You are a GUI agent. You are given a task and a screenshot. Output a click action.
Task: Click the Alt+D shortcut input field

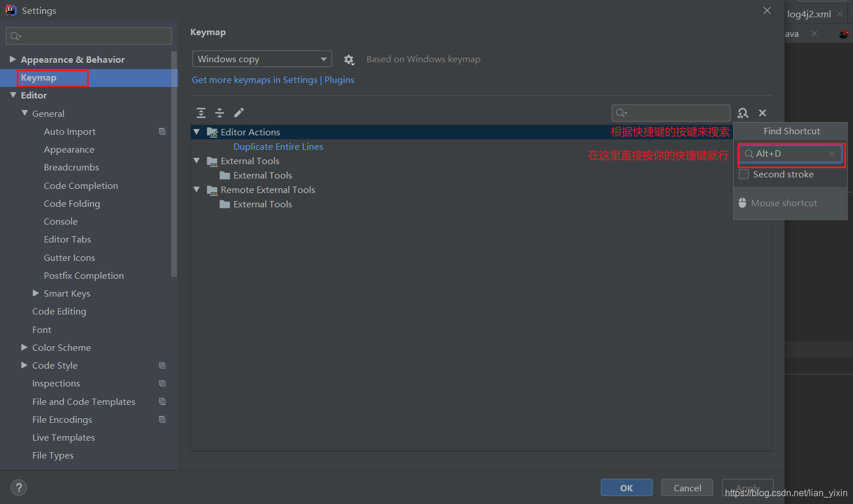click(x=791, y=154)
